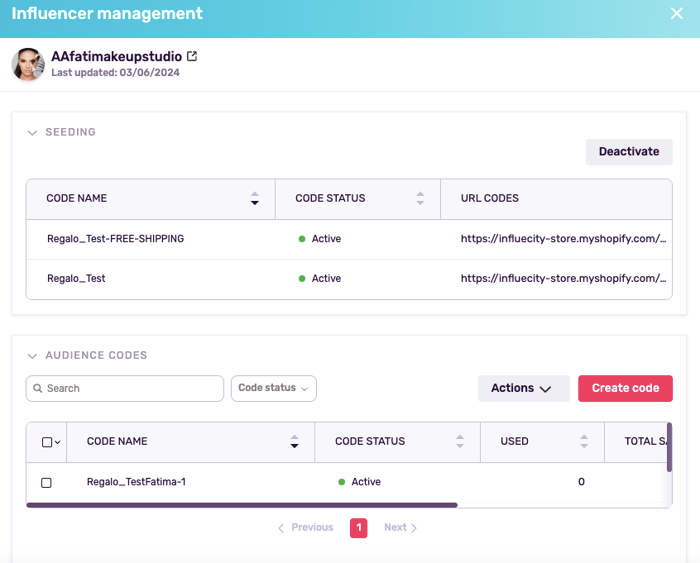
Task: Sort audience codes by Code Name
Action: [x=294, y=441]
